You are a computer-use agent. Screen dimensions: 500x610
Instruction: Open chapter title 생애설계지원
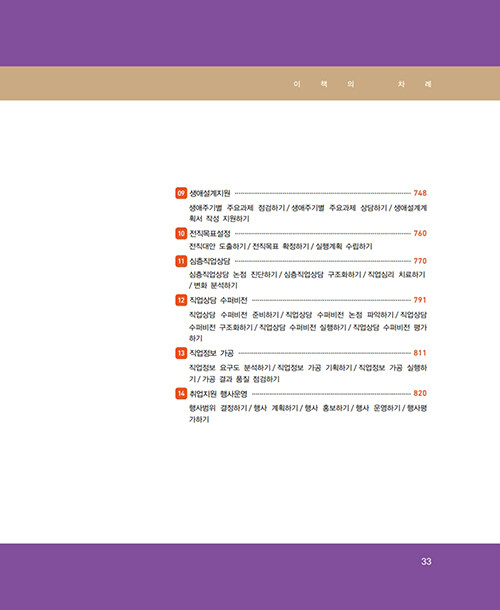pos(210,193)
